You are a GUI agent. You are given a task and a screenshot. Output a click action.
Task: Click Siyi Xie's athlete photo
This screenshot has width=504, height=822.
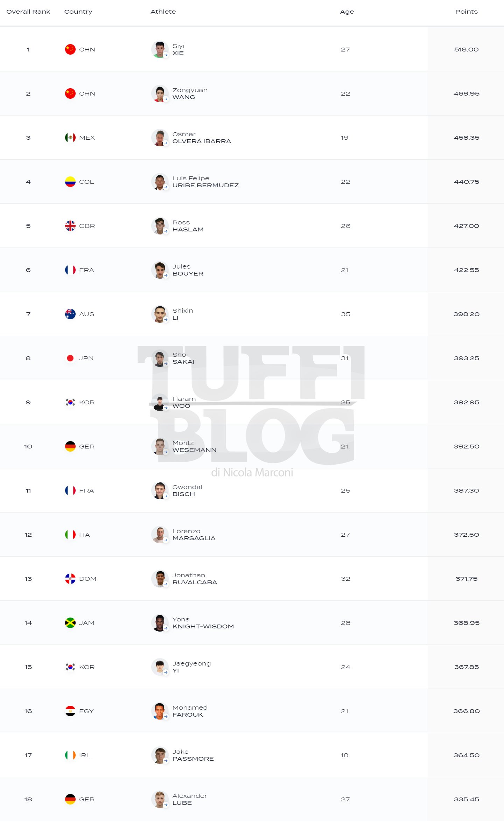160,49
